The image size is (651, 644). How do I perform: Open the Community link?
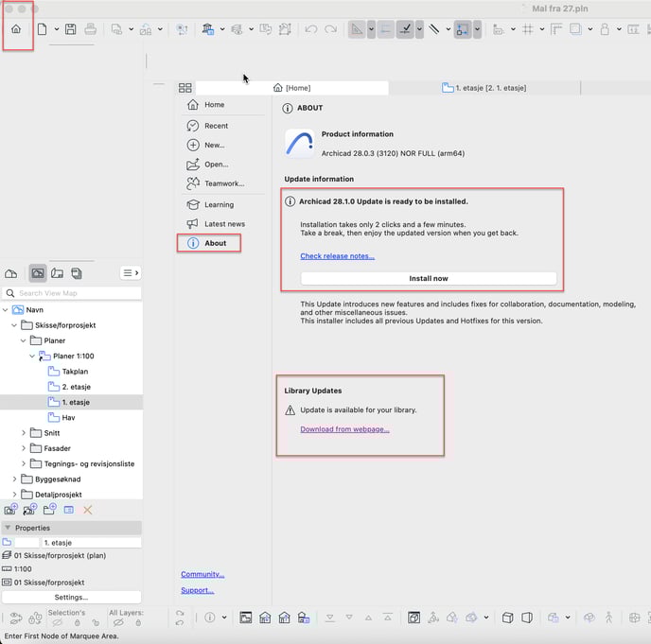202,574
